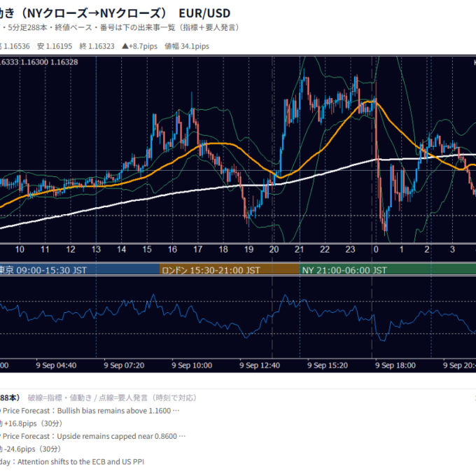Click the 9 Sep 10:00 time label
Viewport: 476px width, 476px height.
192,365
